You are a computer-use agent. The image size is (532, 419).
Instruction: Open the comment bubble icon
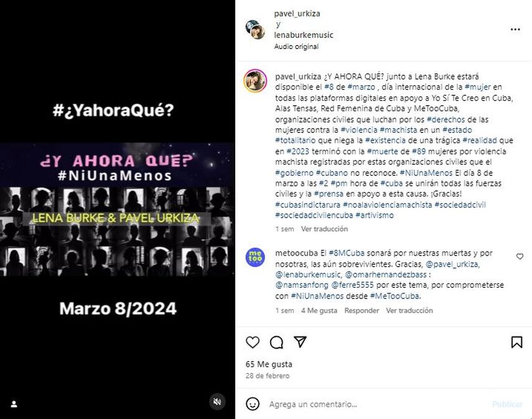point(276,342)
